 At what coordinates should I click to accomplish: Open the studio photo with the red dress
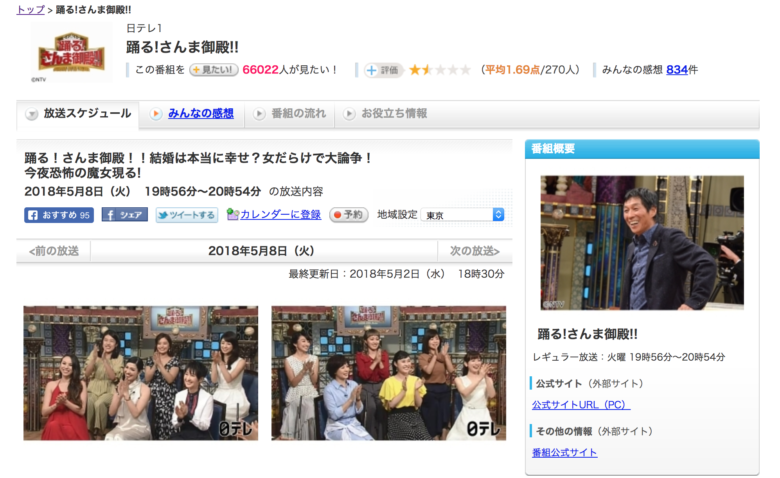click(141, 373)
